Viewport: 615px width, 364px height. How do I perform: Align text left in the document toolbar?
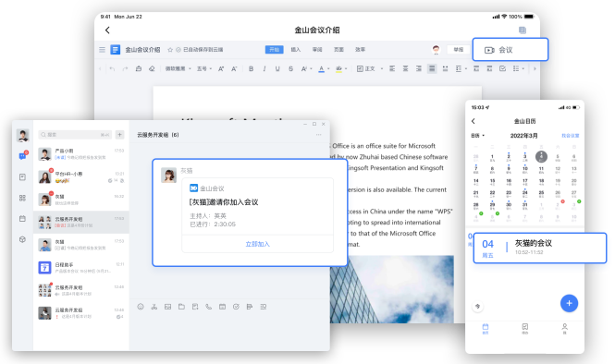coord(392,68)
